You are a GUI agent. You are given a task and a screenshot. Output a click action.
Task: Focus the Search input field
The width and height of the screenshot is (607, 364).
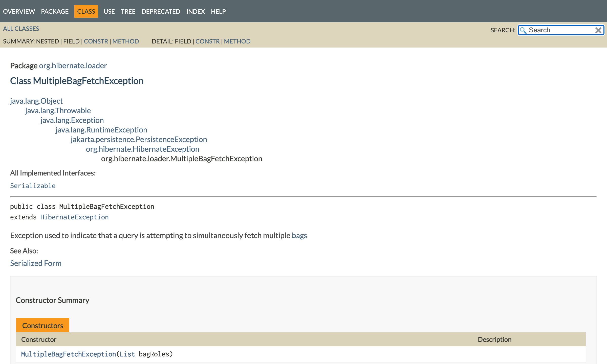(561, 30)
